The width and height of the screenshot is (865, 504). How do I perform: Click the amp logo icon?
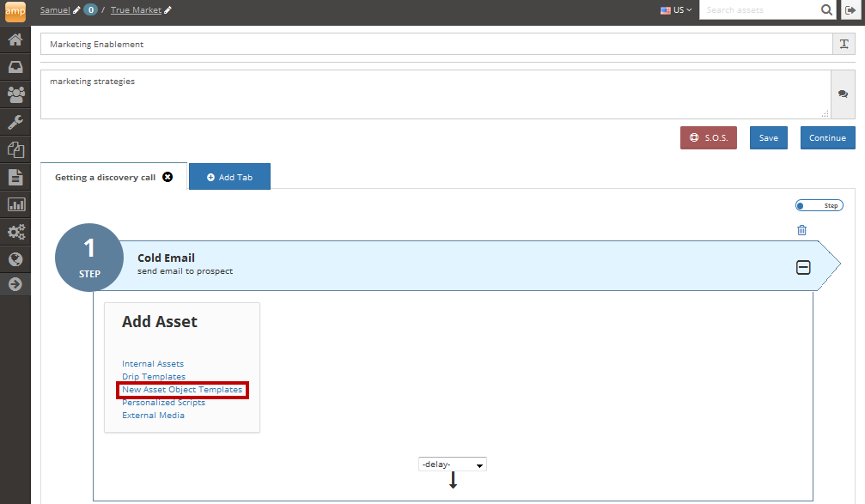(15, 11)
